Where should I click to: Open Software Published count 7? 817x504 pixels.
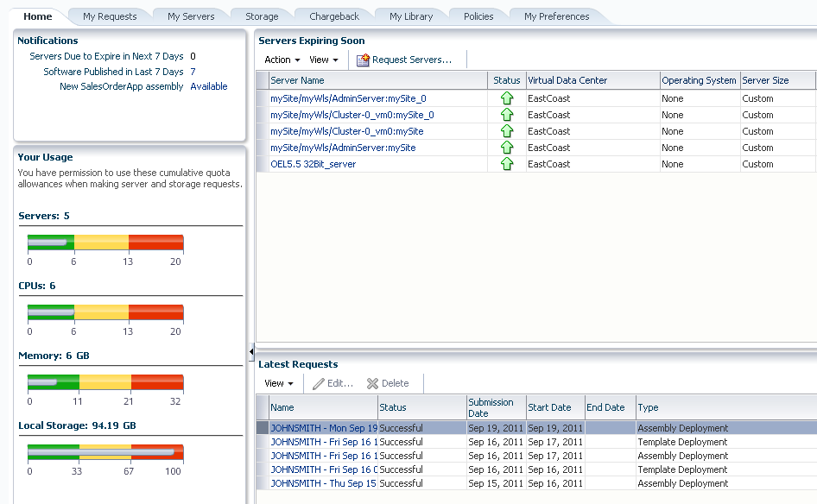193,72
